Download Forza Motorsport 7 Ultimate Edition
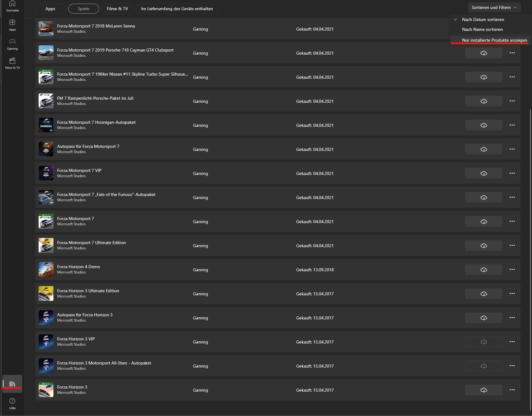The height and width of the screenshot is (416, 532). pyautogui.click(x=484, y=246)
